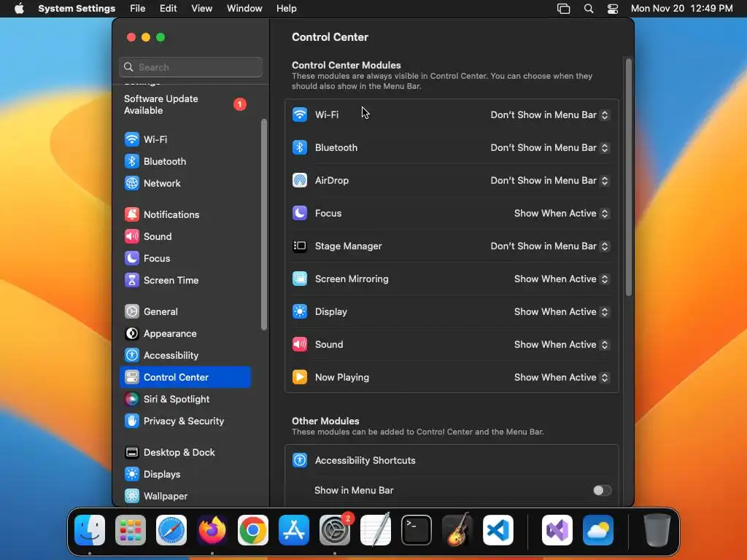
Task: Select Displays in the sidebar
Action: tap(185, 475)
